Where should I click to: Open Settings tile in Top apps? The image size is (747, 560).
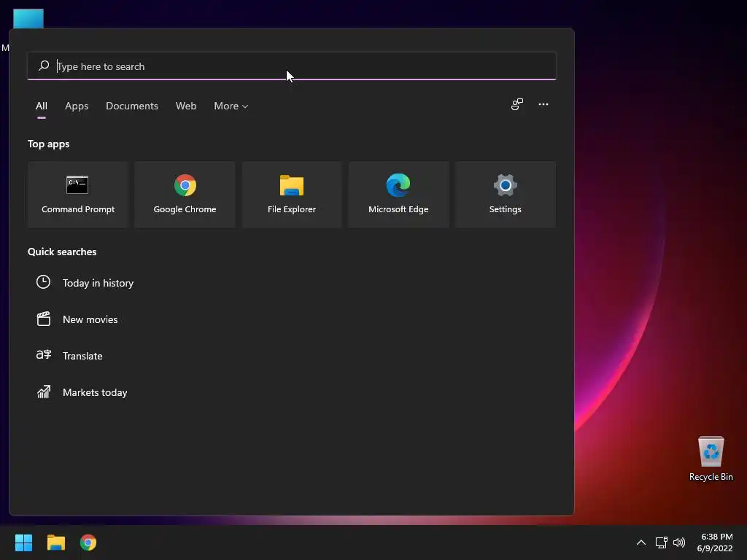(x=506, y=194)
